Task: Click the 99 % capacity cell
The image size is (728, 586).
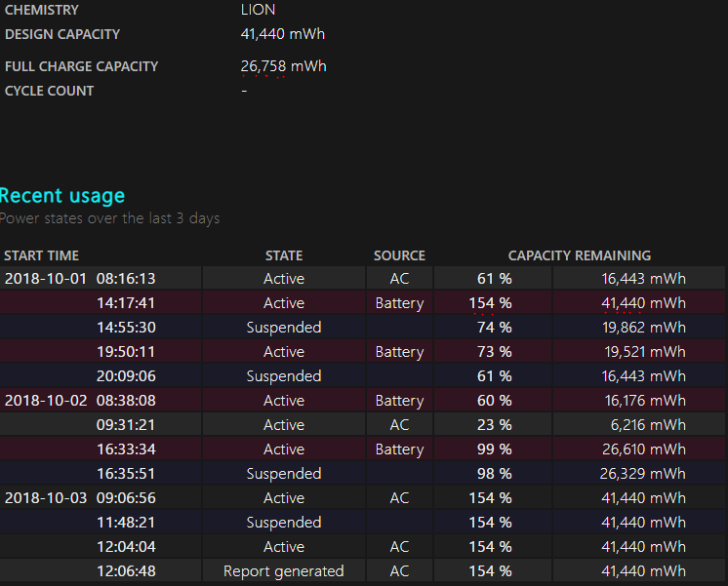Action: coord(494,449)
